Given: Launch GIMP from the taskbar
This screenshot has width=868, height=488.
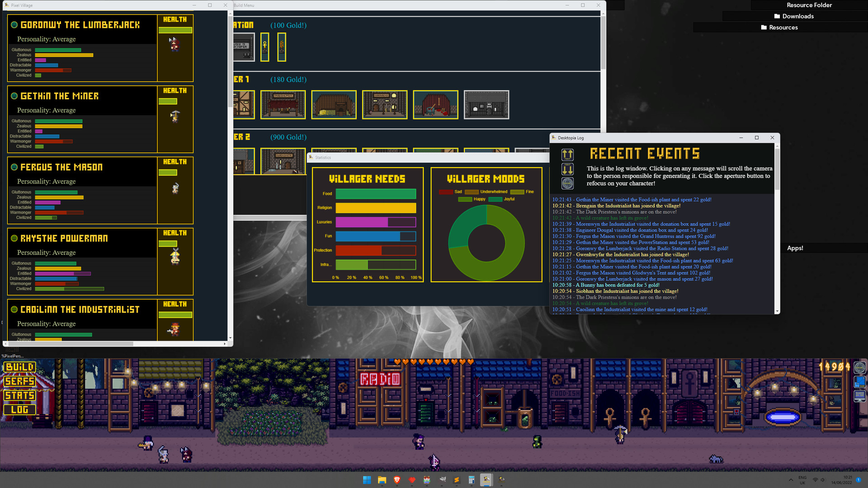Looking at the screenshot, I should 443,480.
